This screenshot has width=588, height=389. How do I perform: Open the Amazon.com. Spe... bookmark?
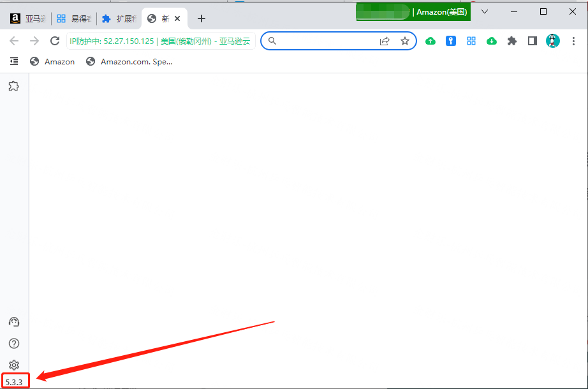129,61
